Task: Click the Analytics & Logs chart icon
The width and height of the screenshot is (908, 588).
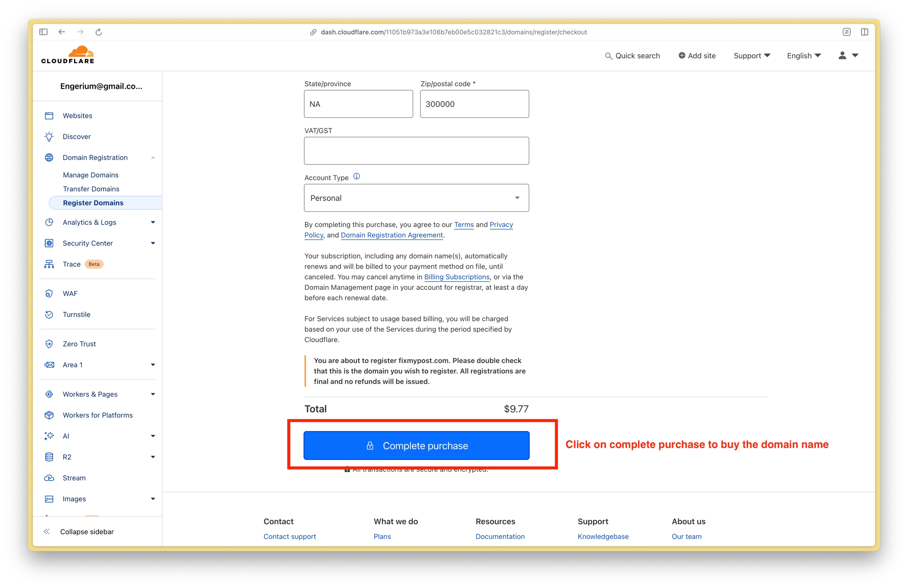Action: tap(49, 222)
